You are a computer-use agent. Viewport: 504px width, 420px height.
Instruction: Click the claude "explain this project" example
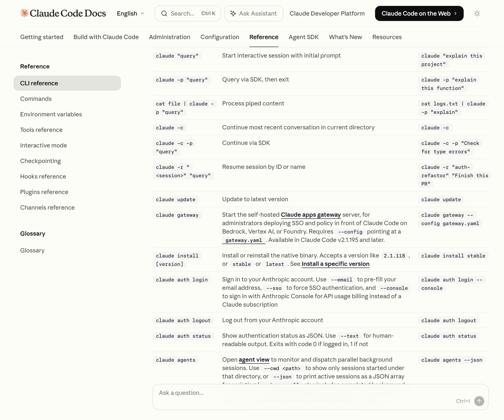pyautogui.click(x=452, y=60)
